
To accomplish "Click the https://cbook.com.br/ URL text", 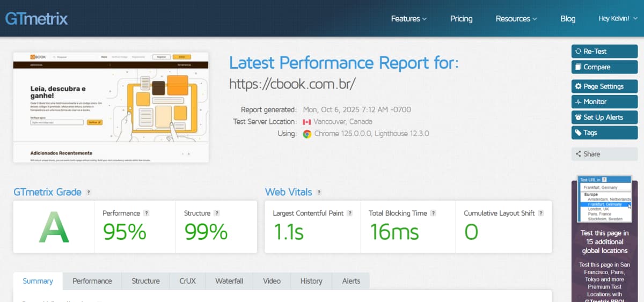I will (x=292, y=84).
